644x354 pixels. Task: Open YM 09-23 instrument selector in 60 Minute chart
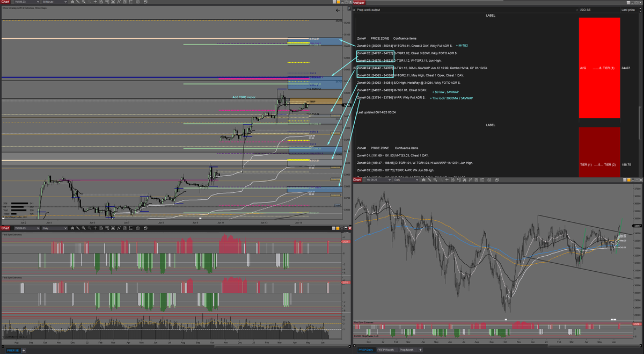click(27, 3)
